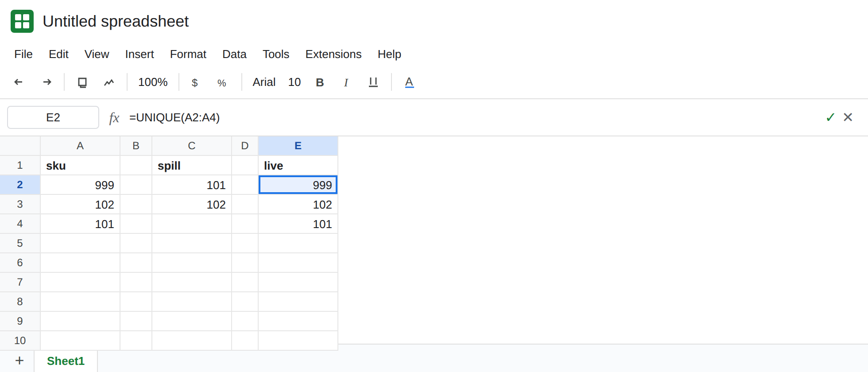The image size is (868, 372).
Task: Open the Edit menu
Action: pyautogui.click(x=58, y=54)
